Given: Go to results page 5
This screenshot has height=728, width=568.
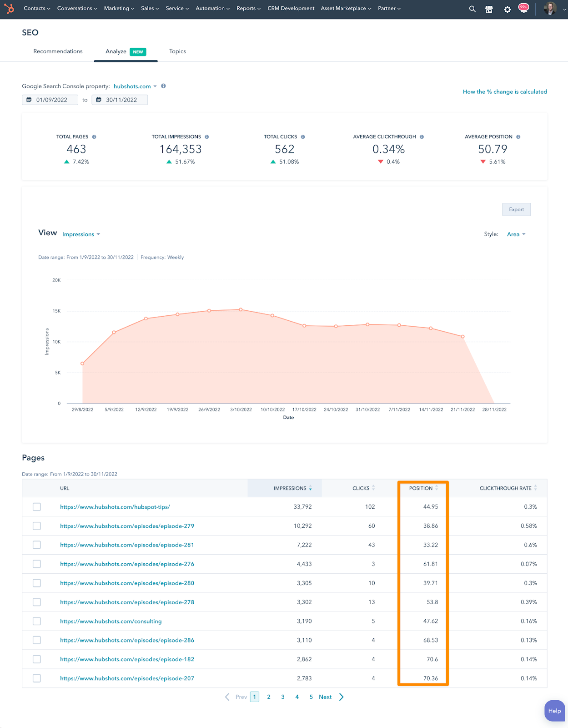Looking at the screenshot, I should [311, 697].
